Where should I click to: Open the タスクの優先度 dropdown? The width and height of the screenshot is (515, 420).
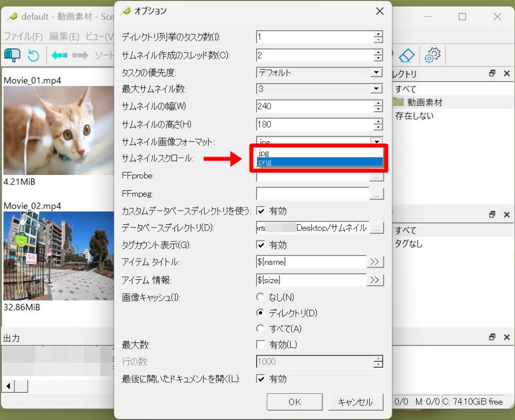376,72
